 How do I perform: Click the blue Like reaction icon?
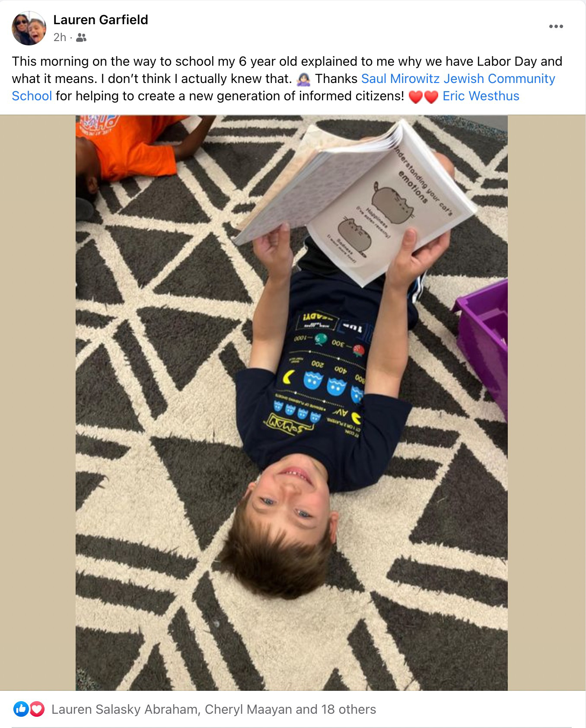[x=21, y=709]
